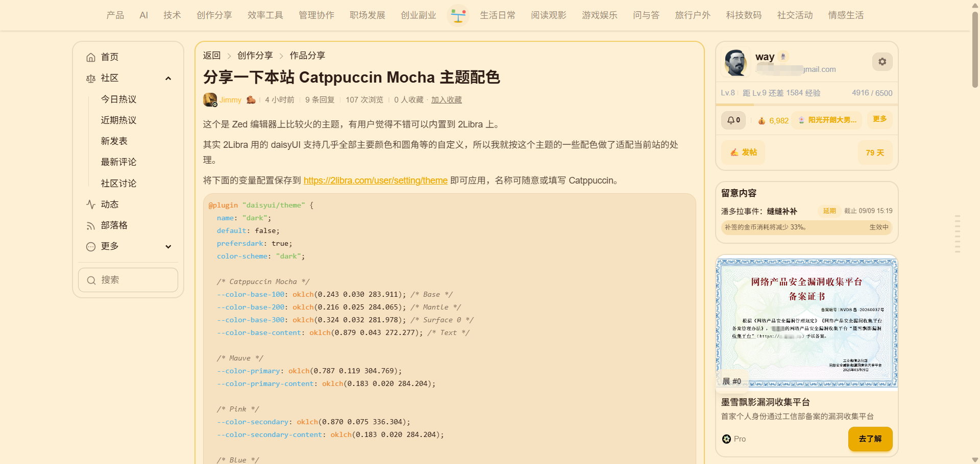This screenshot has width=980, height=464.
Task: Click the money bag coin icon
Action: click(x=762, y=121)
